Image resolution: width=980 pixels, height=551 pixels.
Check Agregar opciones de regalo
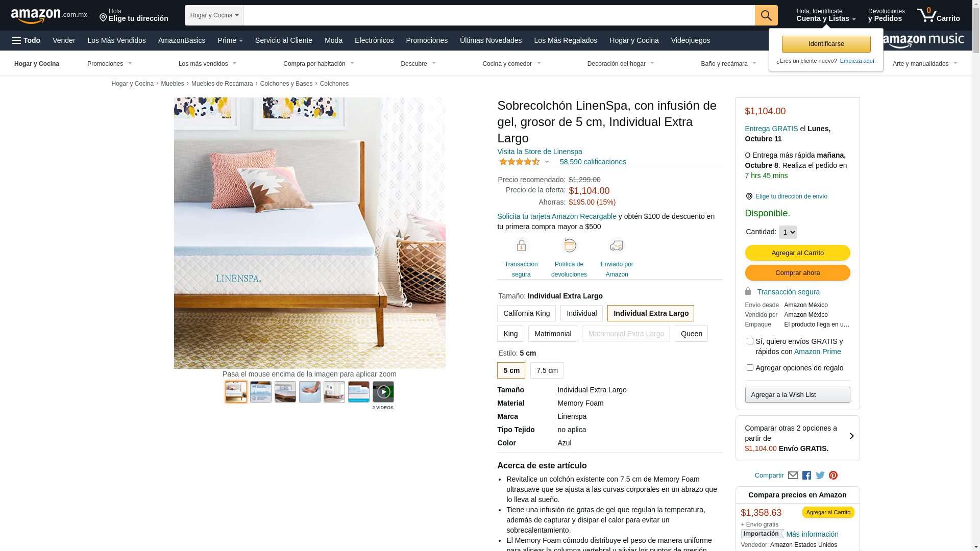(x=749, y=368)
